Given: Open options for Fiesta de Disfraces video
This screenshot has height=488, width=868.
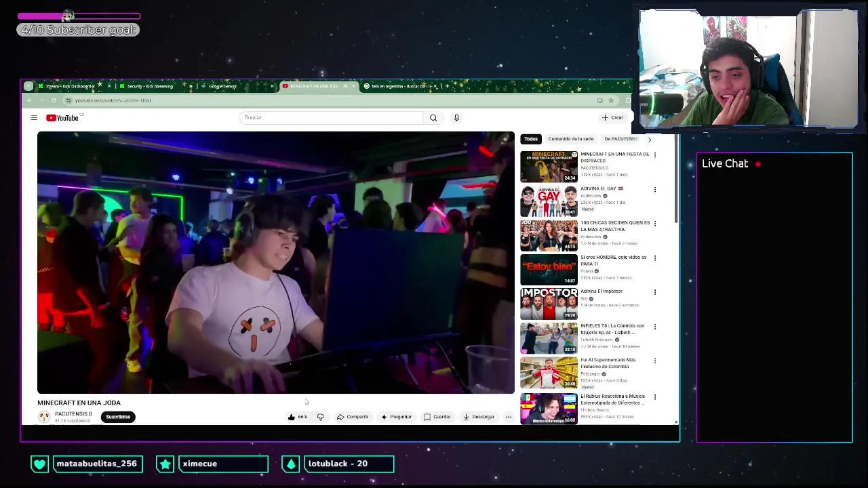Looking at the screenshot, I should pos(654,155).
